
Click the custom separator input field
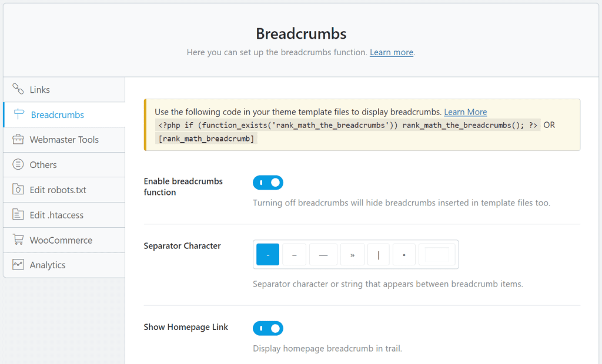437,254
